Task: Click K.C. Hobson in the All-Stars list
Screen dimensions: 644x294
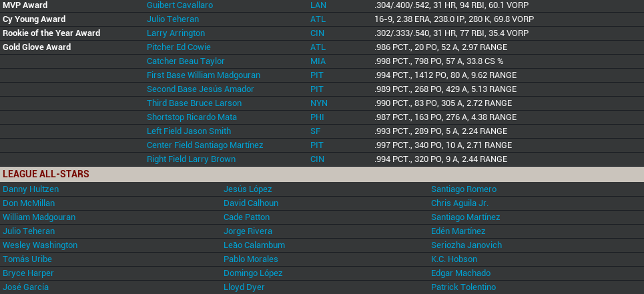Action: click(x=454, y=259)
